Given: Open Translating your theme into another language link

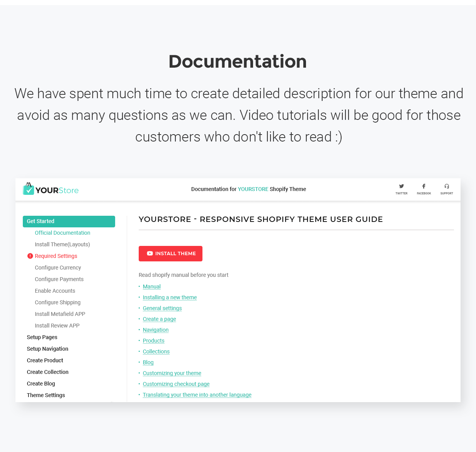Looking at the screenshot, I should (x=197, y=395).
